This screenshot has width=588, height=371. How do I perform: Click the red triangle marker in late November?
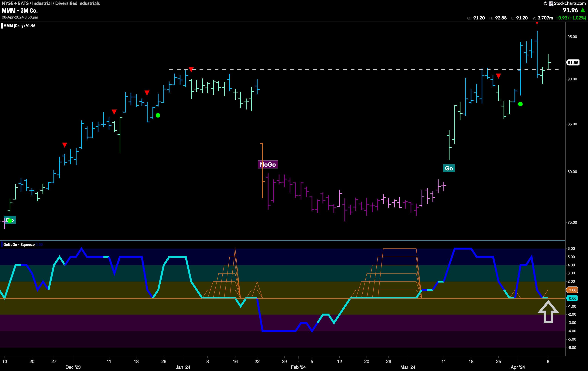pos(64,145)
